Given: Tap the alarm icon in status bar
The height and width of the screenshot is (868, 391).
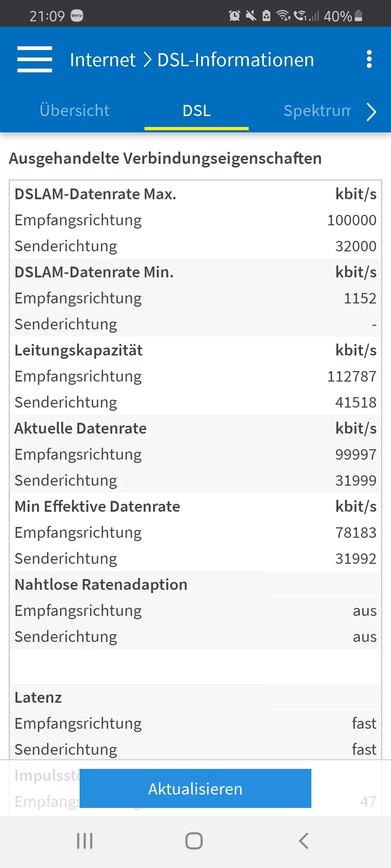Looking at the screenshot, I should pyautogui.click(x=234, y=16).
